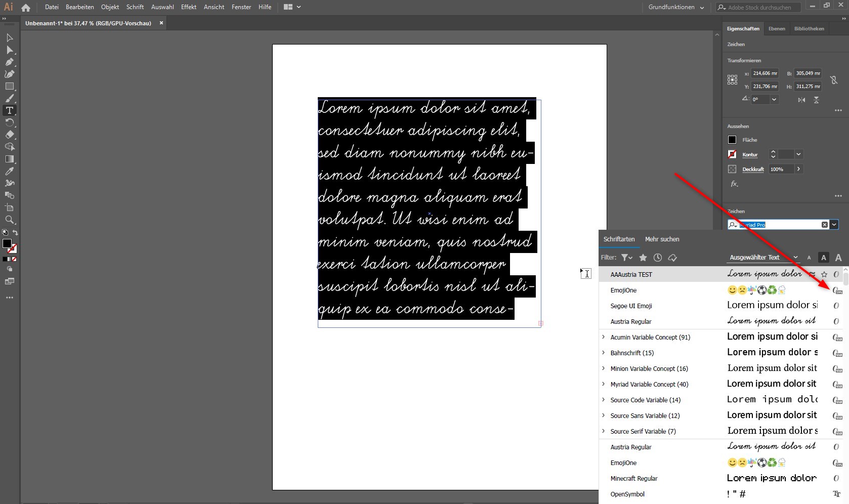Filter fonts by favorites star
Screen dimensions: 849x504
click(x=643, y=258)
